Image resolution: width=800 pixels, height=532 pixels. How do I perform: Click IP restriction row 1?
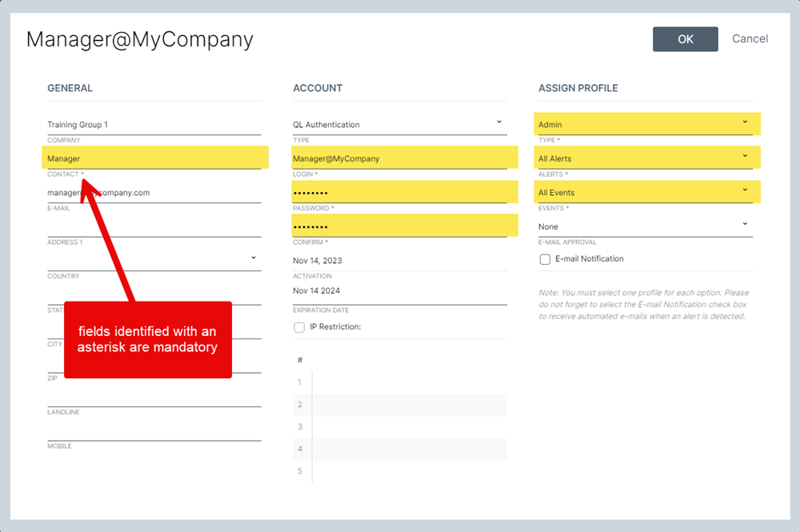399,382
